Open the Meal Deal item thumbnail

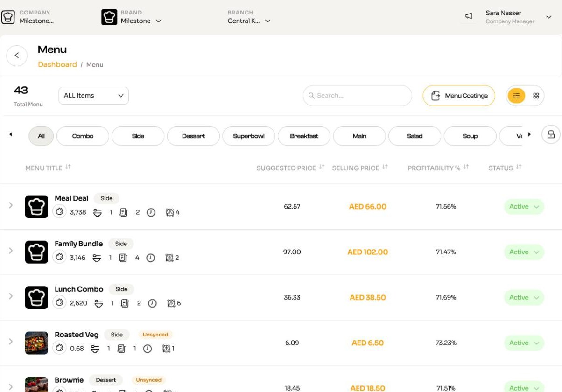click(x=36, y=207)
